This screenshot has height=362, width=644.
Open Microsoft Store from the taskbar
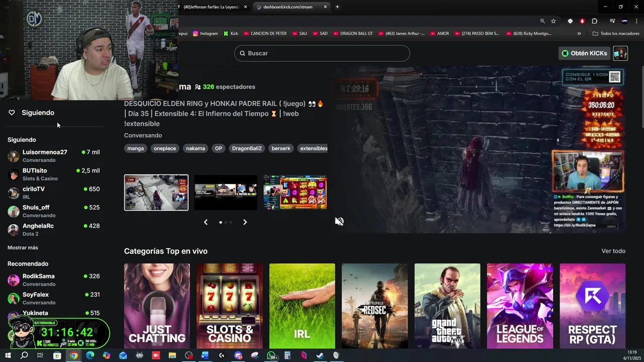point(57,355)
